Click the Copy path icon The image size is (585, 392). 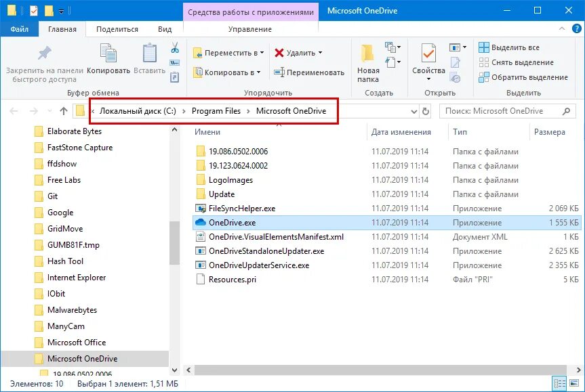[x=175, y=62]
